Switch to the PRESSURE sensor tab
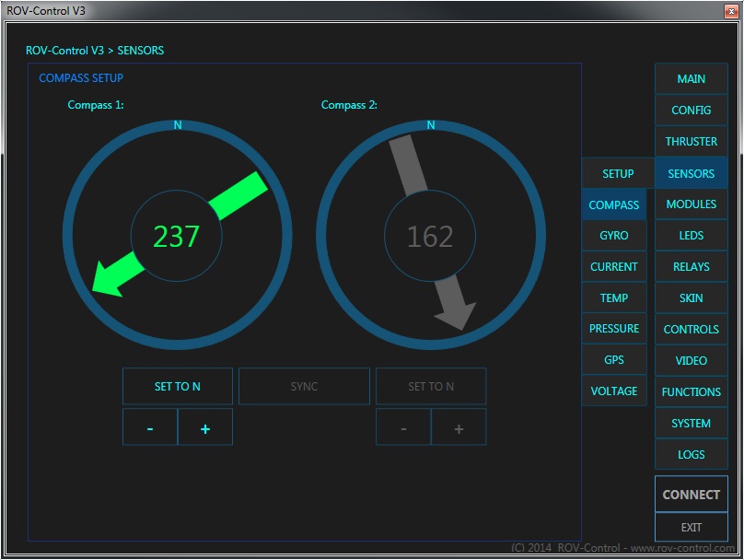The width and height of the screenshot is (744, 560). point(614,328)
